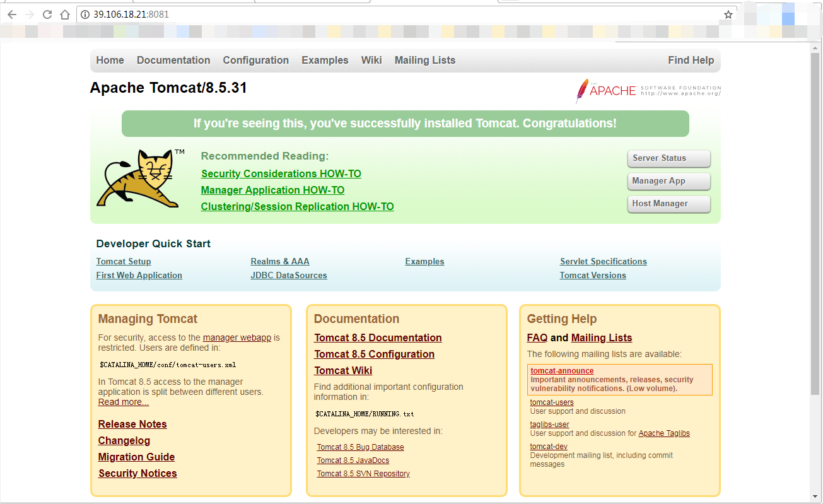Click the browser home icon

(x=64, y=15)
